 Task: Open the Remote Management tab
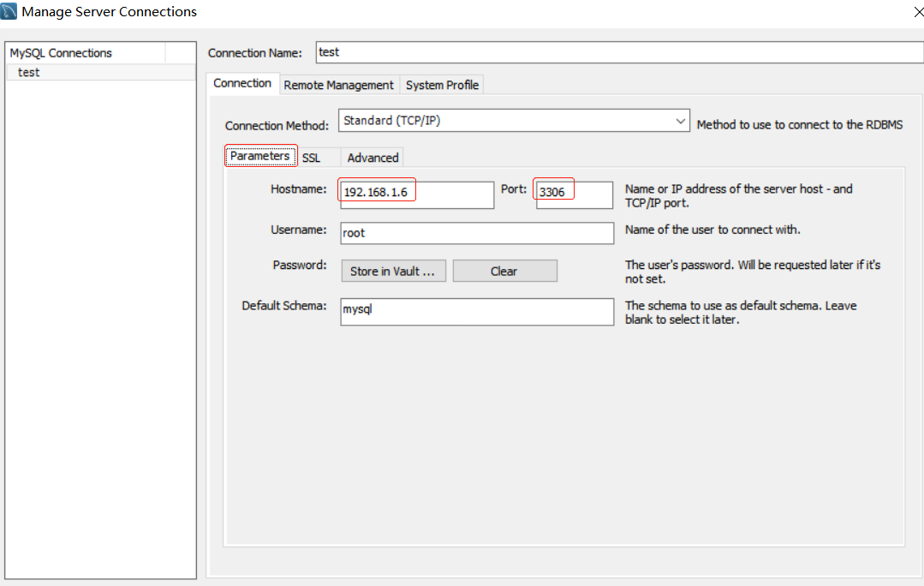339,85
